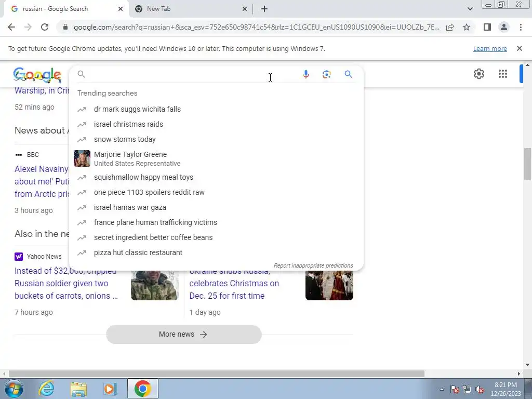
Task: Open Alexei Navalny BBC article link
Action: (42, 181)
